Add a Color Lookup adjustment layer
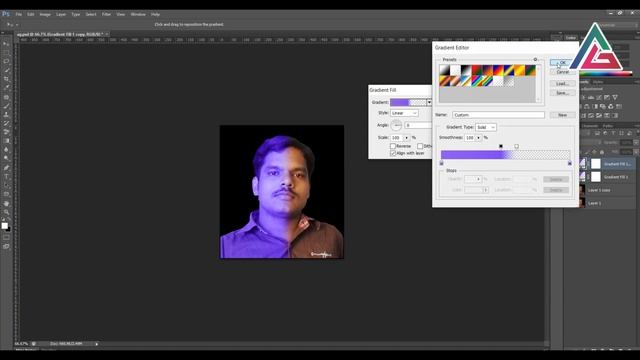Image resolution: width=640 pixels, height=360 pixels. pos(619,106)
